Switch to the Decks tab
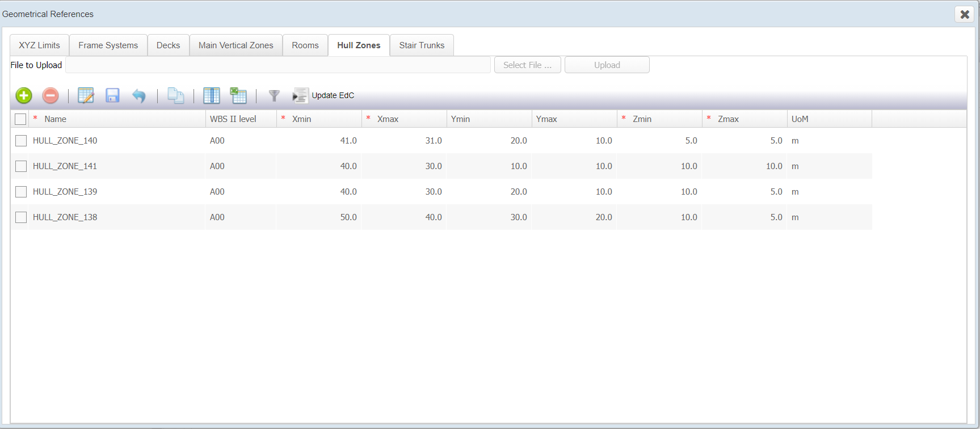Viewport: 980px width, 429px height. click(168, 45)
